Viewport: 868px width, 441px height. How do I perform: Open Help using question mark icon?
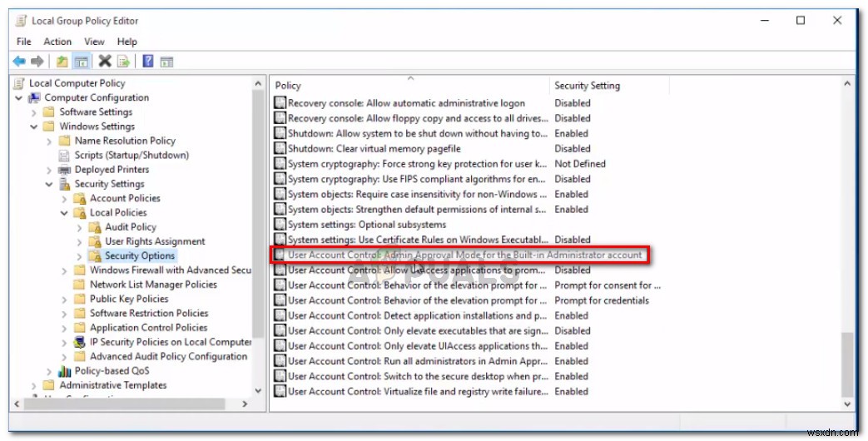148,62
